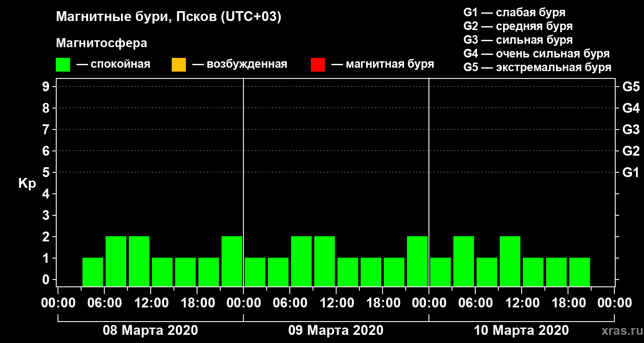This screenshot has height=343, width=644.
Task: Click the 'Магнитосфера' heading
Action: tap(102, 43)
